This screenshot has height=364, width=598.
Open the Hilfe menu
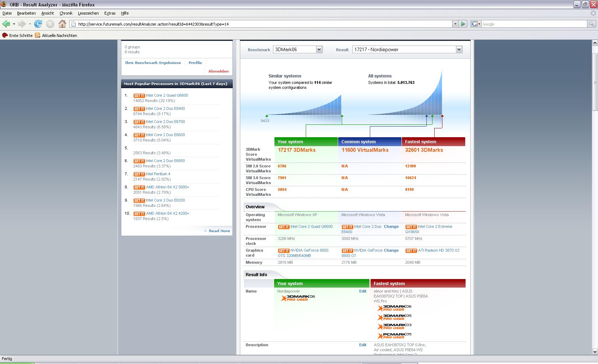[x=125, y=13]
